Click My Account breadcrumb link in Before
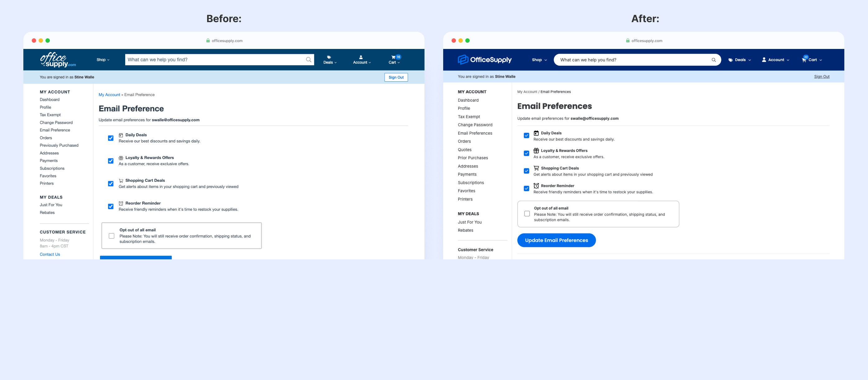The image size is (868, 380). 109,95
